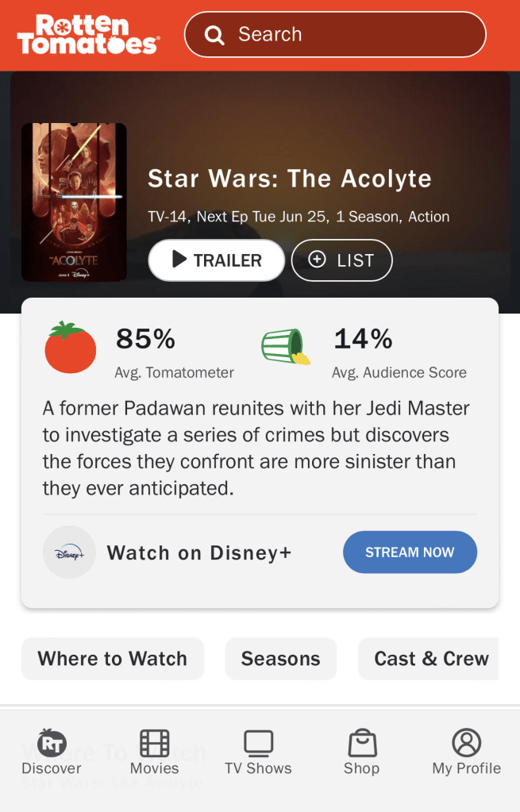Click the Rotten Tomatoes logo
Viewport: 520px width, 812px height.
click(87, 35)
